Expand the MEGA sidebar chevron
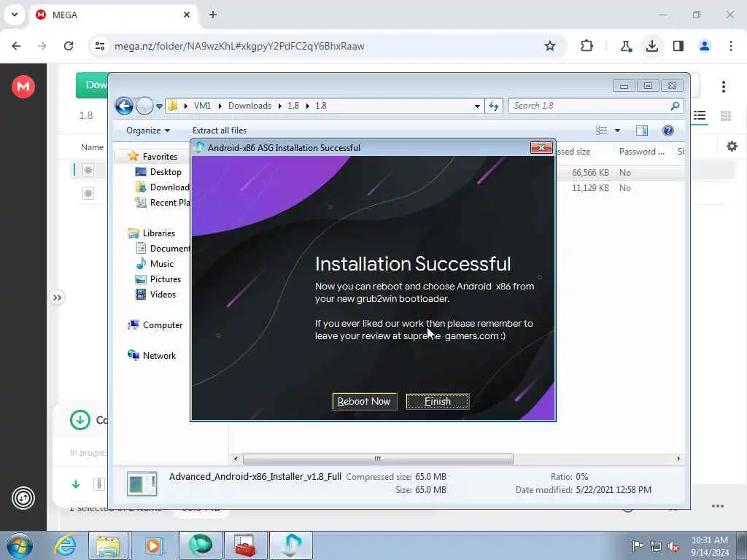 click(x=57, y=298)
